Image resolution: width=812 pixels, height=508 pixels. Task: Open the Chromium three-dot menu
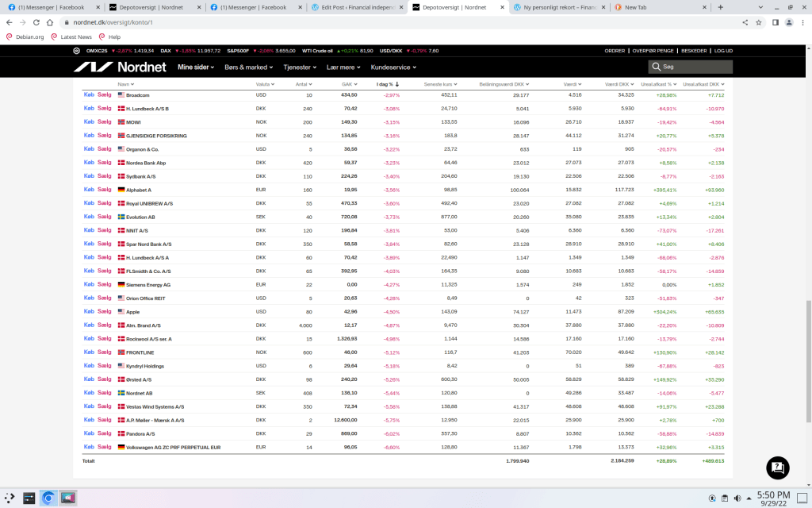[x=802, y=22]
